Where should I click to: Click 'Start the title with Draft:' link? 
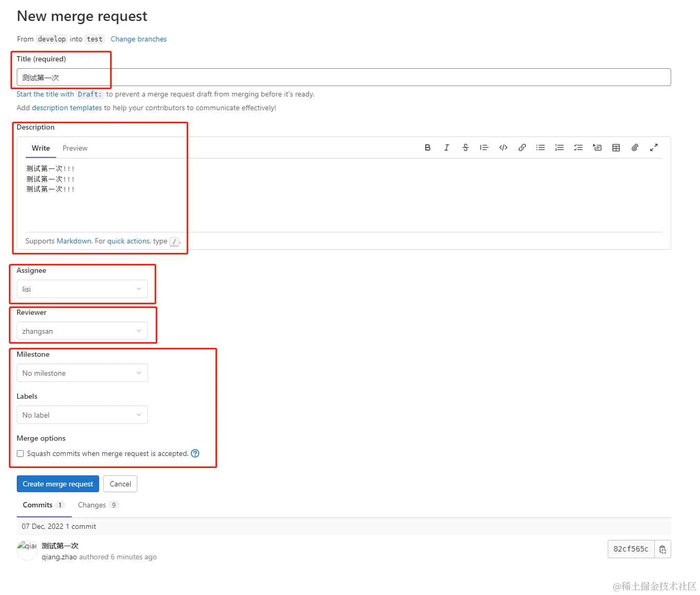60,94
